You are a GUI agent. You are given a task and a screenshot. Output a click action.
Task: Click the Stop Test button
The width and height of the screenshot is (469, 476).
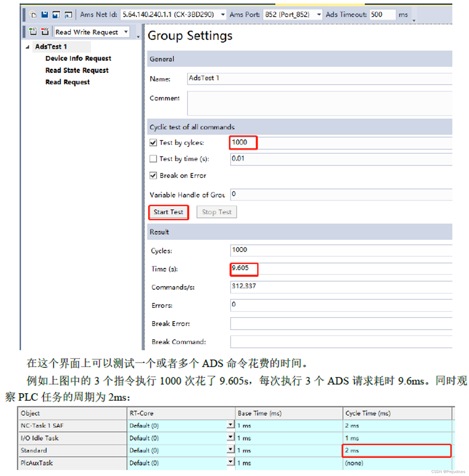pyautogui.click(x=216, y=212)
